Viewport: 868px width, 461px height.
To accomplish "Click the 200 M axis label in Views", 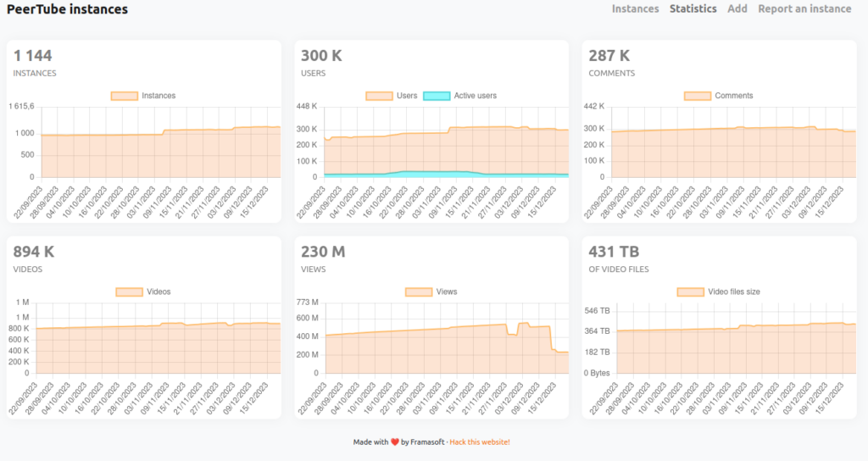I will coord(307,355).
